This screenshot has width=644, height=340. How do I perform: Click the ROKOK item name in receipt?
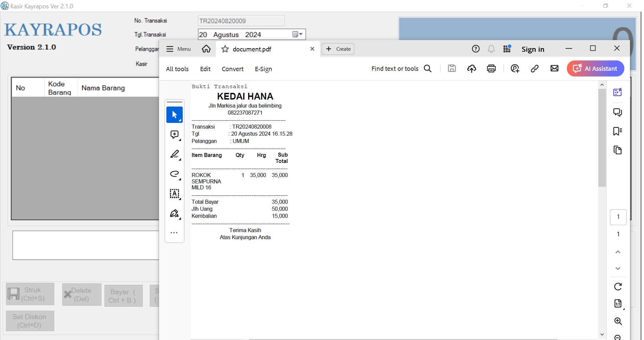pos(206,181)
